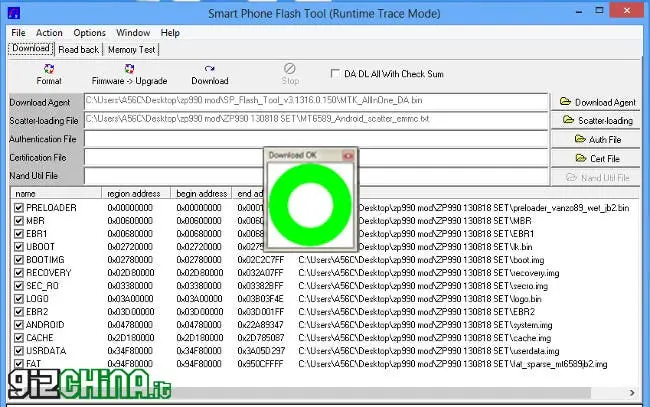Image resolution: width=650 pixels, height=407 pixels.
Task: Click the Scatter-loading File path field
Action: [316, 120]
